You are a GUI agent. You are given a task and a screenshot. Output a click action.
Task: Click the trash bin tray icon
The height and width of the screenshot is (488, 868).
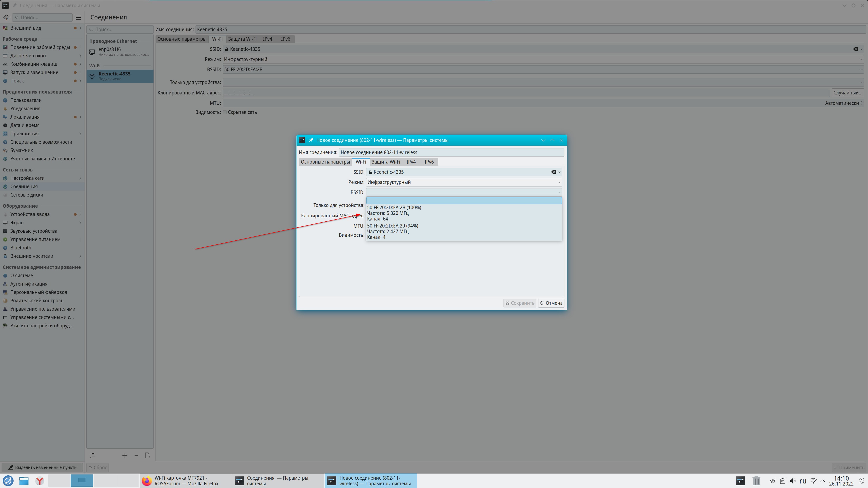(x=756, y=481)
